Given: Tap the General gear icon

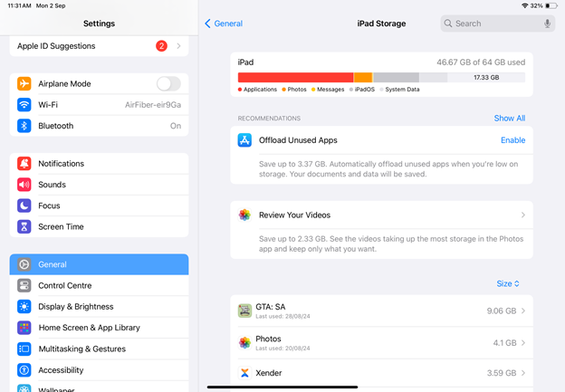Looking at the screenshot, I should coord(24,264).
